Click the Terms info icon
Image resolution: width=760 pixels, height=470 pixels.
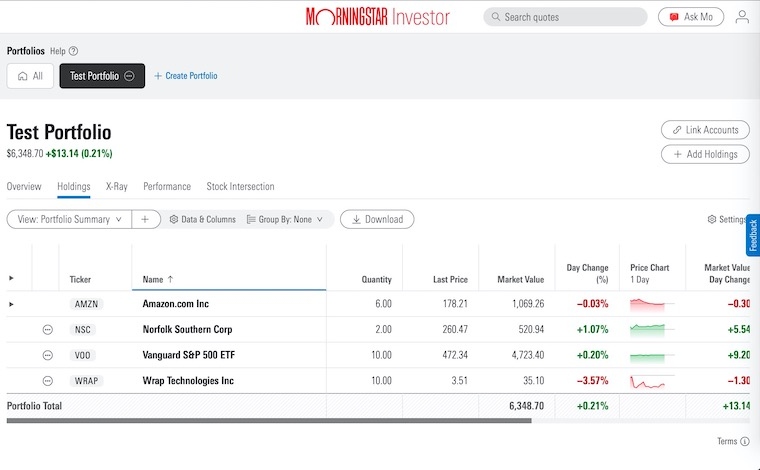[745, 442]
